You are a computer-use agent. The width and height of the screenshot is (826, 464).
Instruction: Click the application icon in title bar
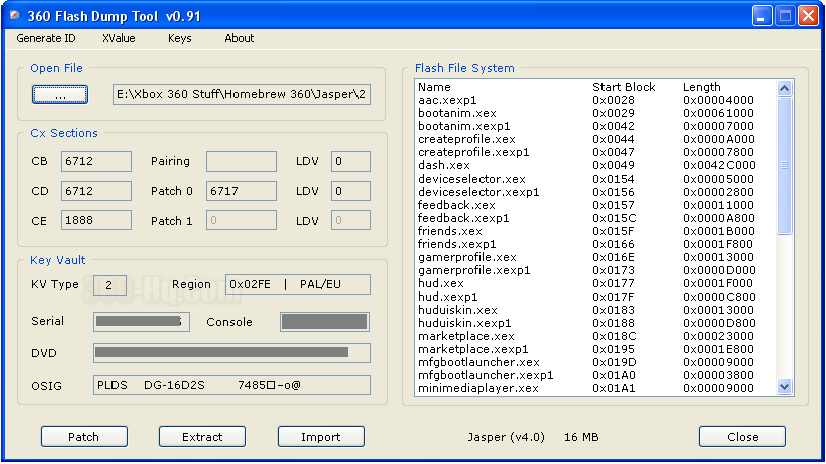15,16
